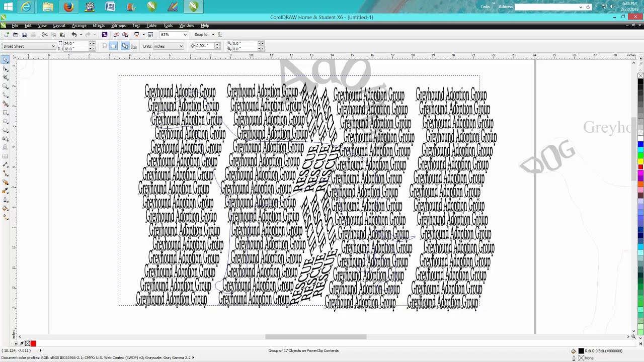Click the Open file icon
Viewport: 644px width, 362px height.
[x=16, y=35]
